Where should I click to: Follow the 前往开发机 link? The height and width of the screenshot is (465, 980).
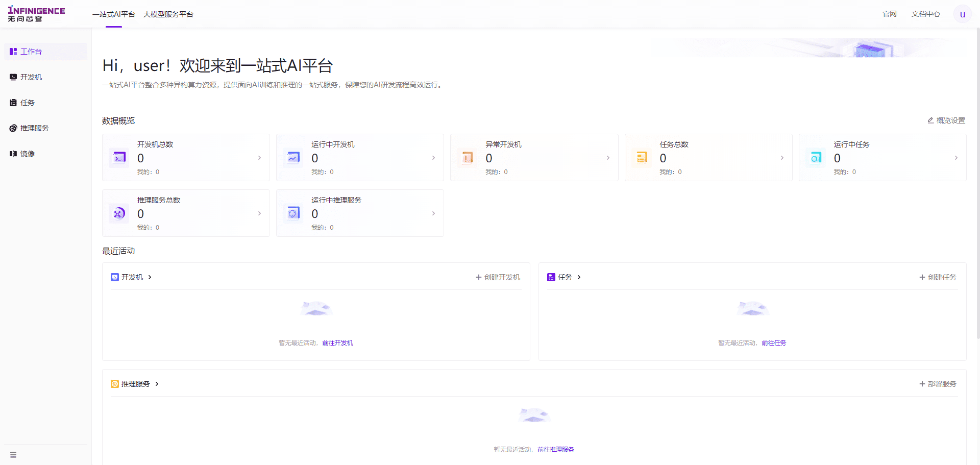[338, 343]
